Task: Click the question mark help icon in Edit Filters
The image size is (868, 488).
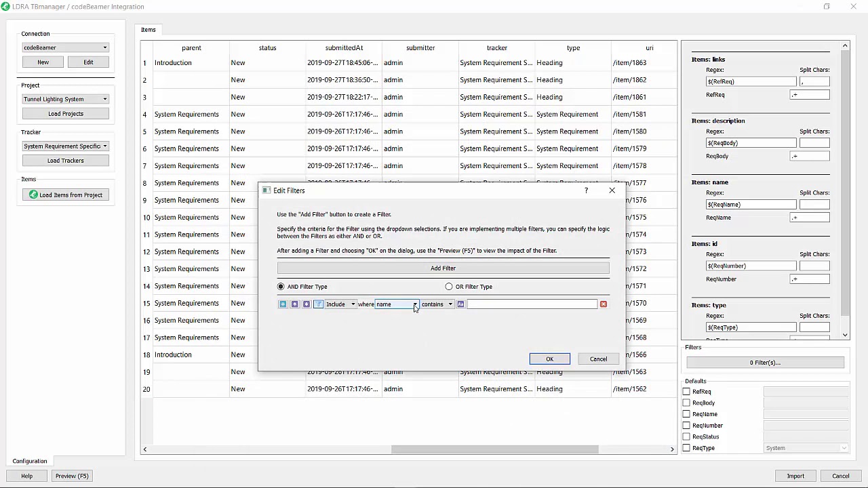Action: (x=587, y=190)
